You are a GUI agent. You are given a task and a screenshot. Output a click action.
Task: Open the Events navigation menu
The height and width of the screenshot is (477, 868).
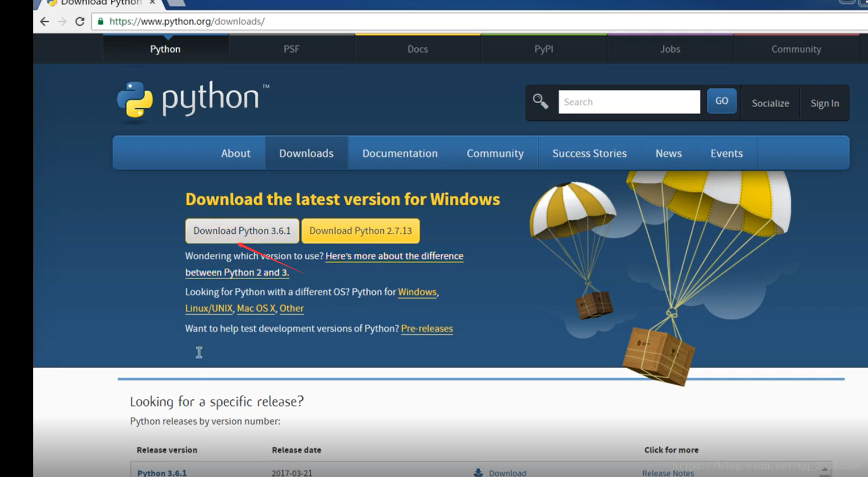(726, 153)
